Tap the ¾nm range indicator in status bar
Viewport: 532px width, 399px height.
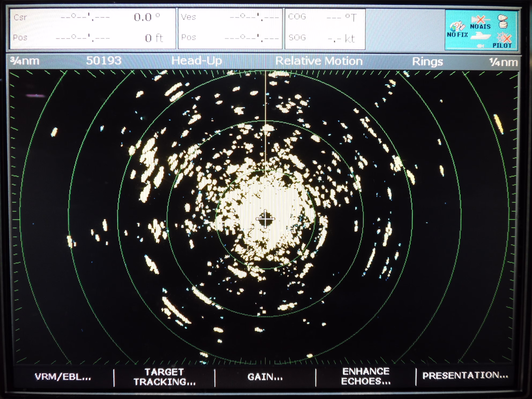click(25, 61)
